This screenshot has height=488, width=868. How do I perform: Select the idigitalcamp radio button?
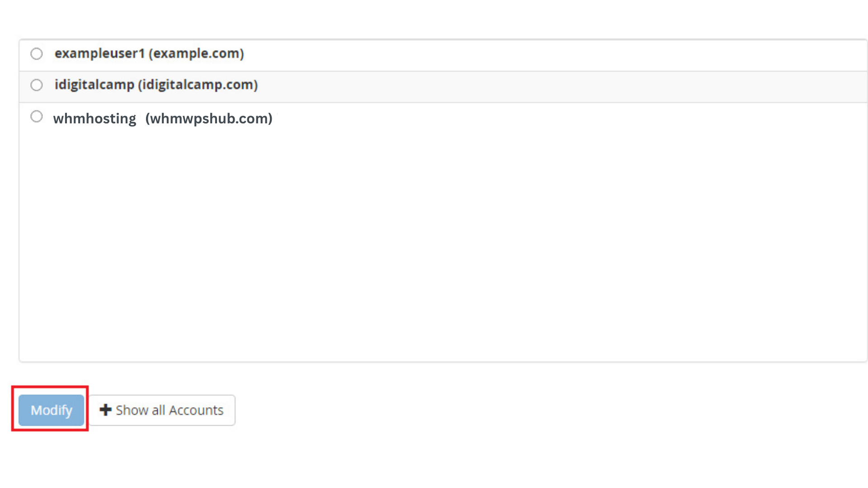tap(37, 85)
